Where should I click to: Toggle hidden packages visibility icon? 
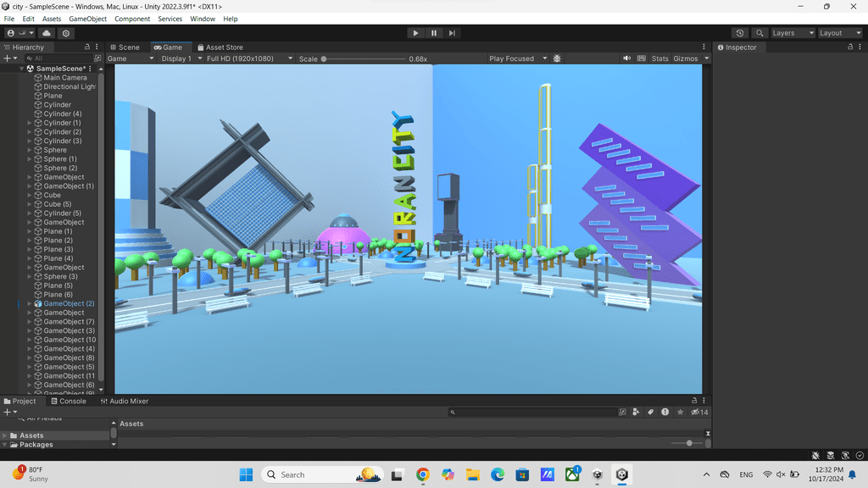tap(699, 412)
